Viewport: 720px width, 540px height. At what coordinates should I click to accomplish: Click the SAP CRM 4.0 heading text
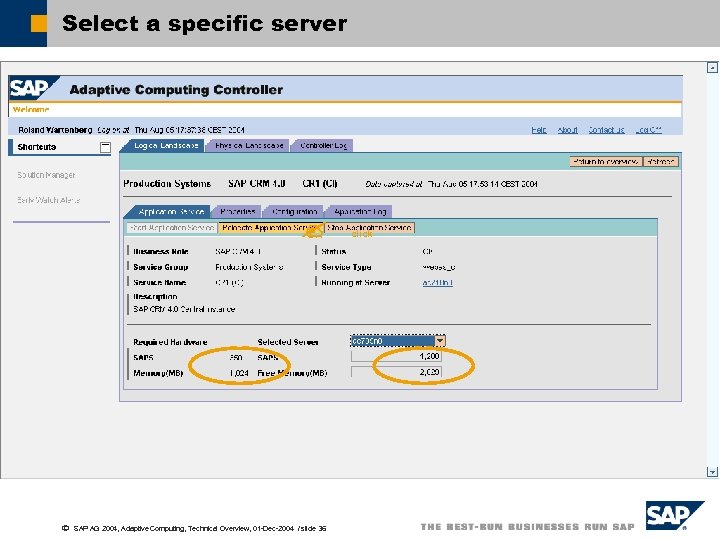(x=257, y=184)
